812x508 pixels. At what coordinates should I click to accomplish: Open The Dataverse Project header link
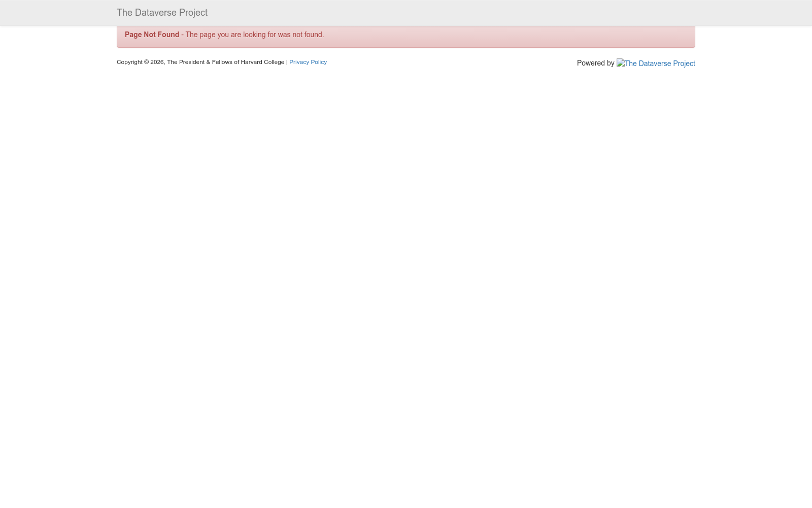162,13
